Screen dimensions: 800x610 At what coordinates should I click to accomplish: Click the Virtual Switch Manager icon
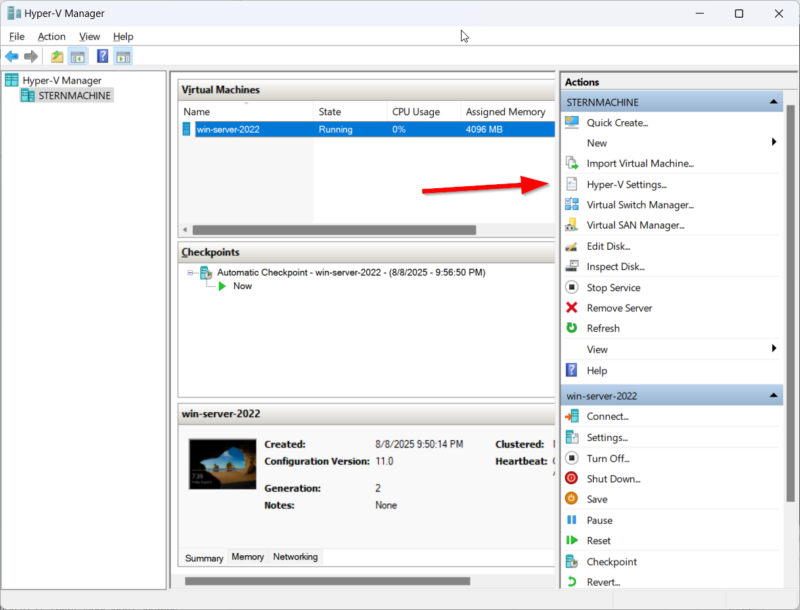(572, 205)
